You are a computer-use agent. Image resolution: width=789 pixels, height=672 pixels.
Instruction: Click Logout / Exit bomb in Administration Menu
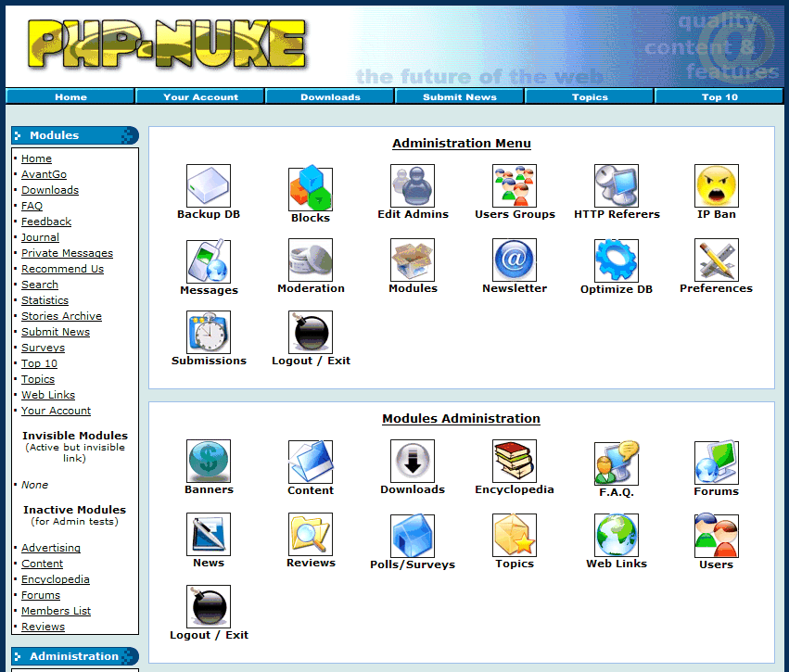tap(311, 332)
